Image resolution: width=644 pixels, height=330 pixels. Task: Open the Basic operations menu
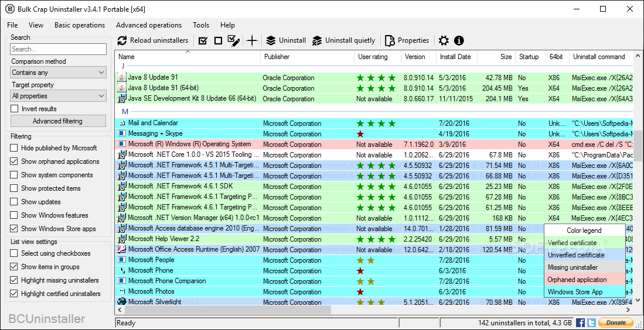80,25
